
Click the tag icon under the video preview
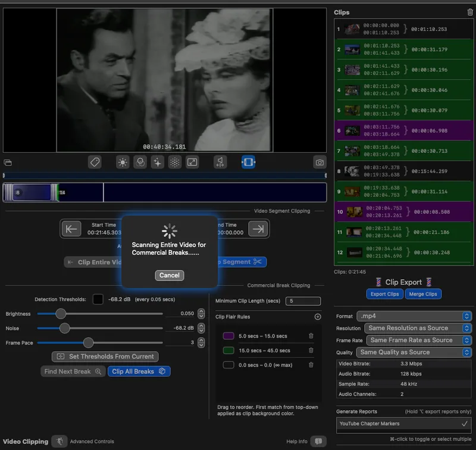pyautogui.click(x=95, y=162)
